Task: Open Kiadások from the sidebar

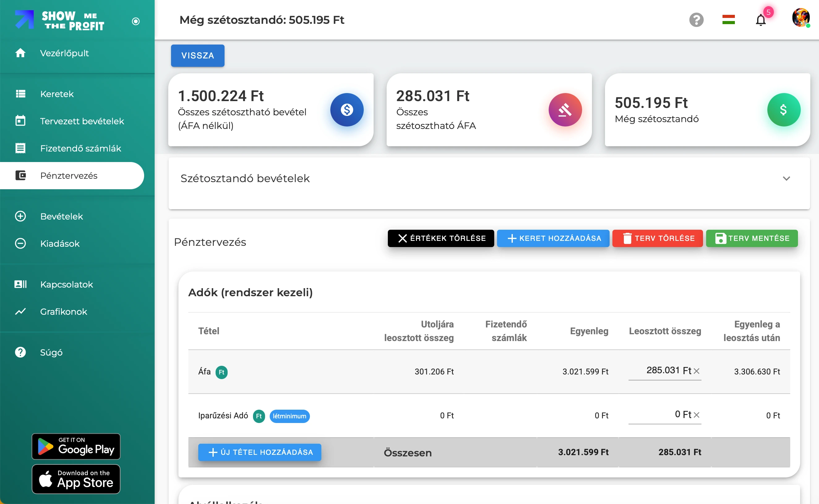Action: 60,243
